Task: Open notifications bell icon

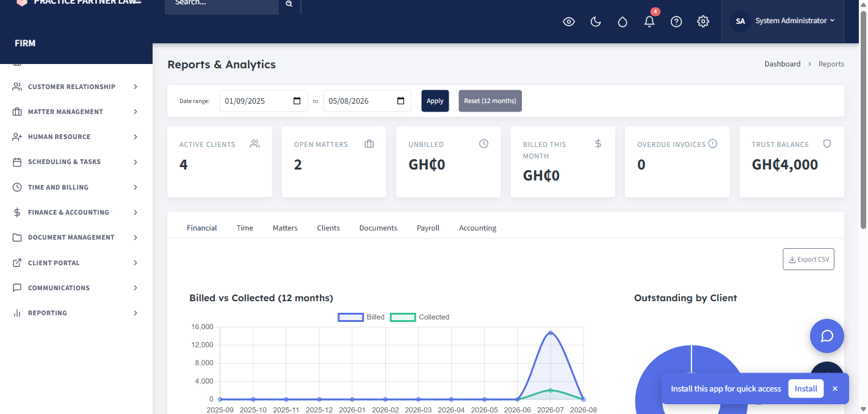Action: [x=649, y=21]
